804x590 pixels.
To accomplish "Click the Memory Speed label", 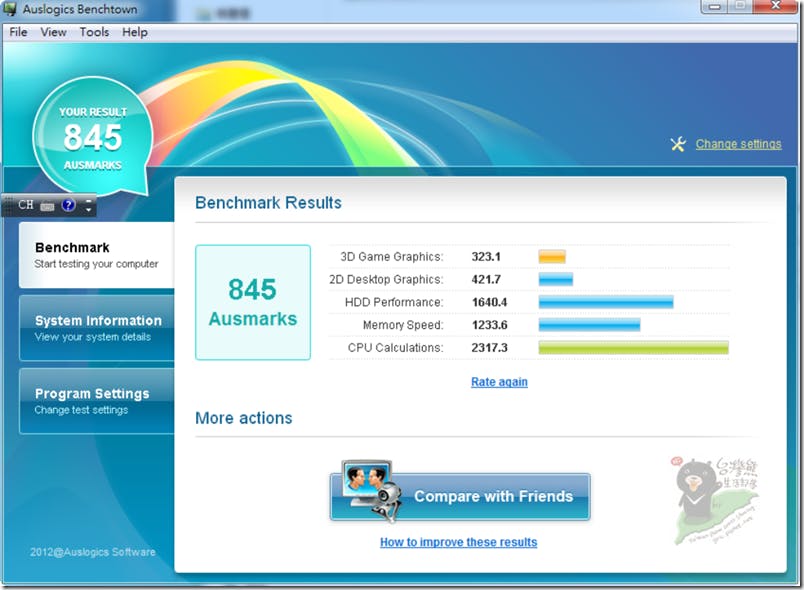I will pyautogui.click(x=403, y=325).
